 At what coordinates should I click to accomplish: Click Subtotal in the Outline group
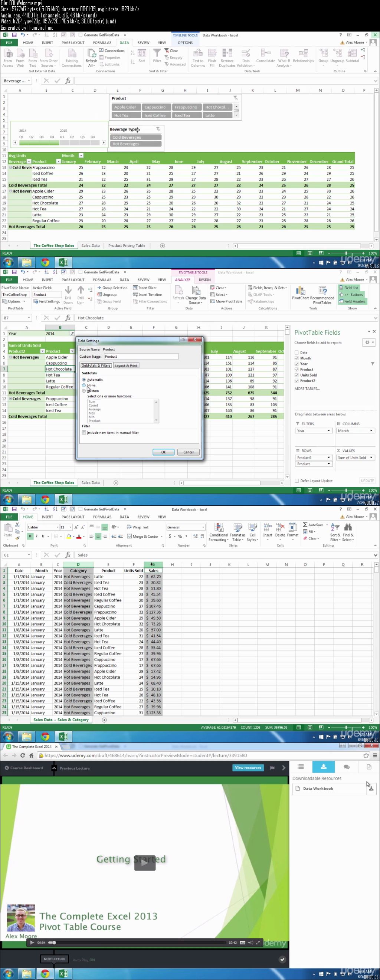pos(352,56)
